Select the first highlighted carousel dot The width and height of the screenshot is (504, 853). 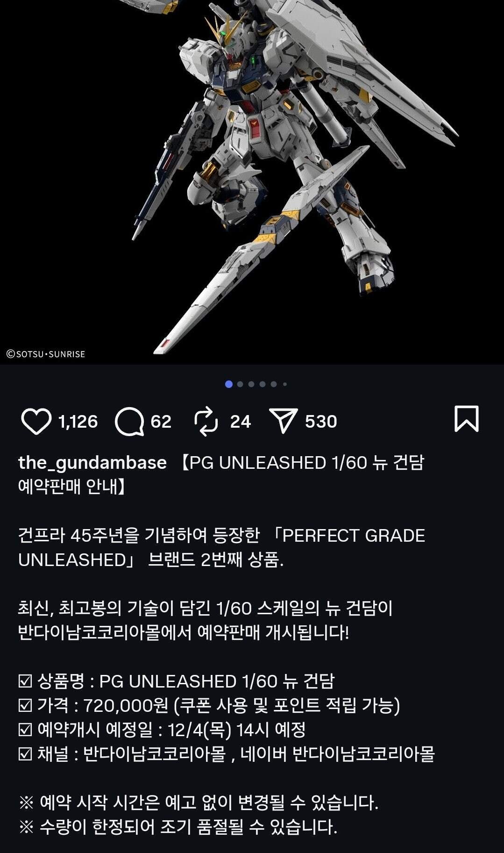tap(229, 384)
